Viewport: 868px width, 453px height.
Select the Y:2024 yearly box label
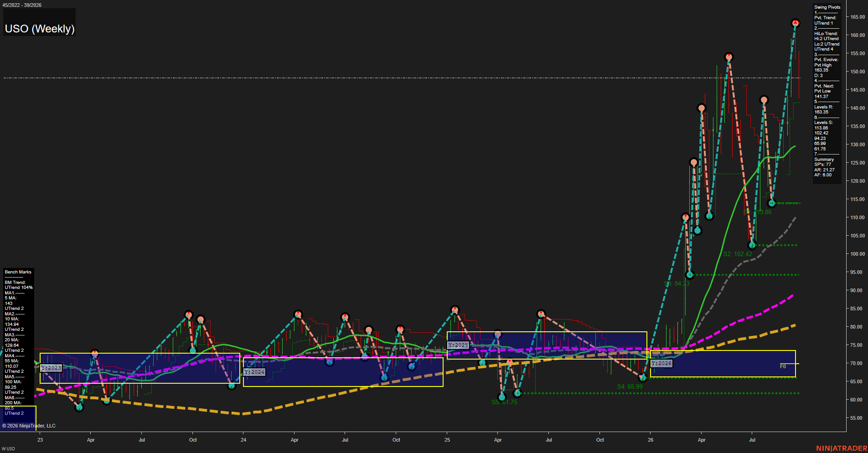pyautogui.click(x=254, y=372)
